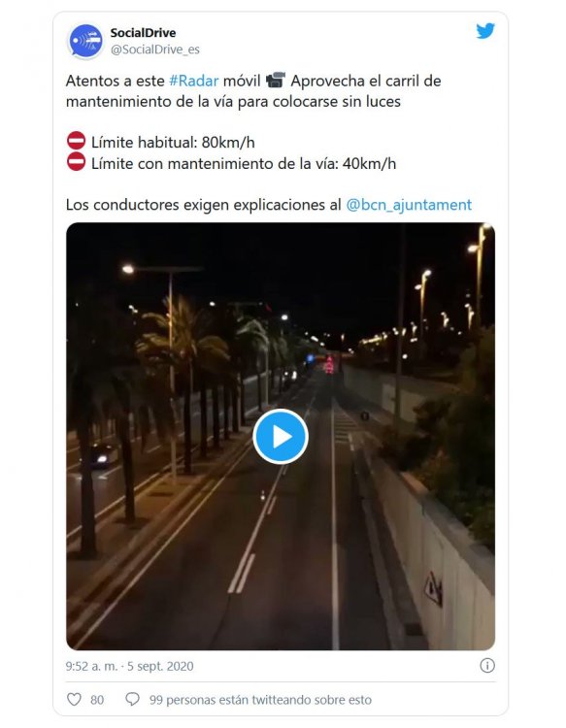
Task: Click the SocialDrive account name
Action: 143,33
